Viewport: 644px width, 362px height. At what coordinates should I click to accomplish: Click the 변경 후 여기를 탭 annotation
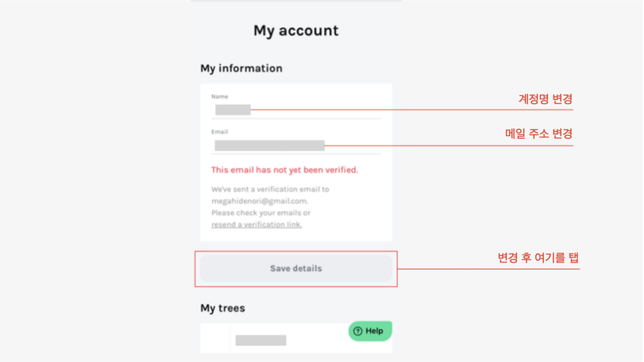click(x=538, y=258)
